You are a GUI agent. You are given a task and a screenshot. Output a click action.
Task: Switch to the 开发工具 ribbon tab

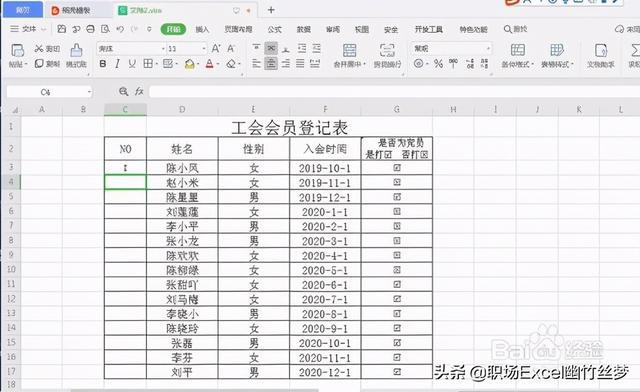click(428, 29)
